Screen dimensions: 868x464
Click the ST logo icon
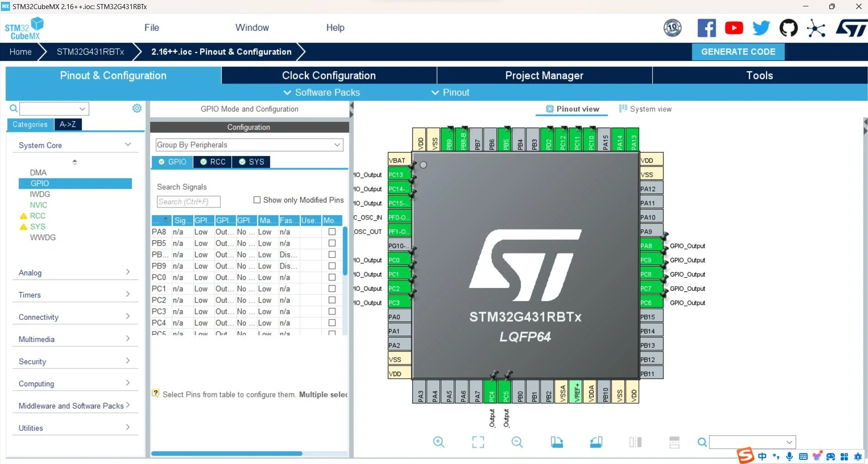tap(851, 28)
